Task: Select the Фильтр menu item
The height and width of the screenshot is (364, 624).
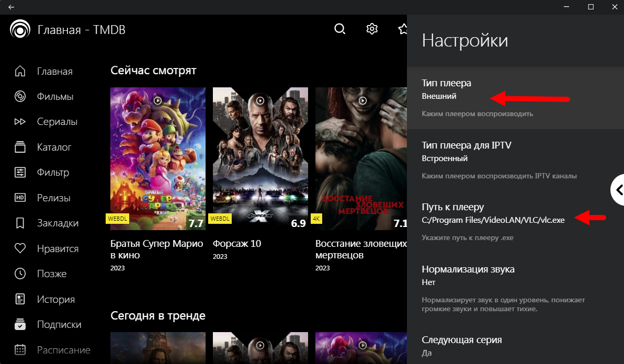Action: (x=53, y=173)
